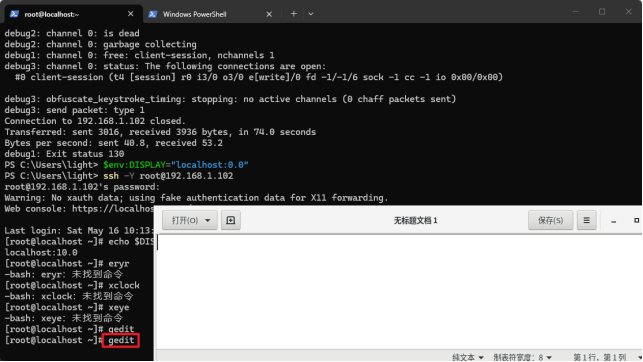Click the X11 forwarding warning line

coord(196,198)
